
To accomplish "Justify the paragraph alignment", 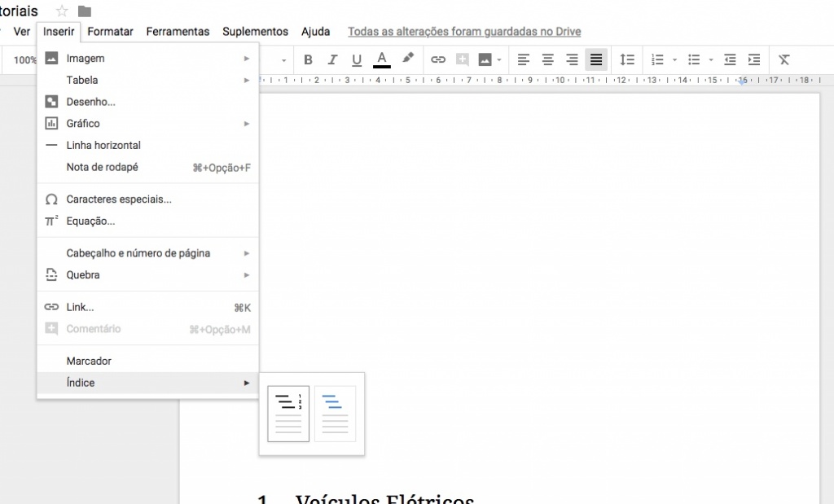I will point(596,59).
